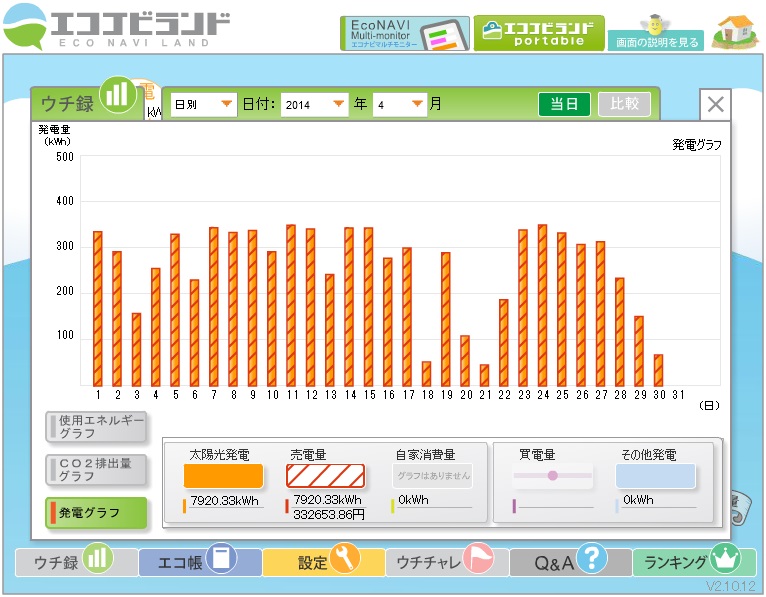Click the wrench icon on 設定 tab
The height and width of the screenshot is (597, 766).
click(345, 558)
